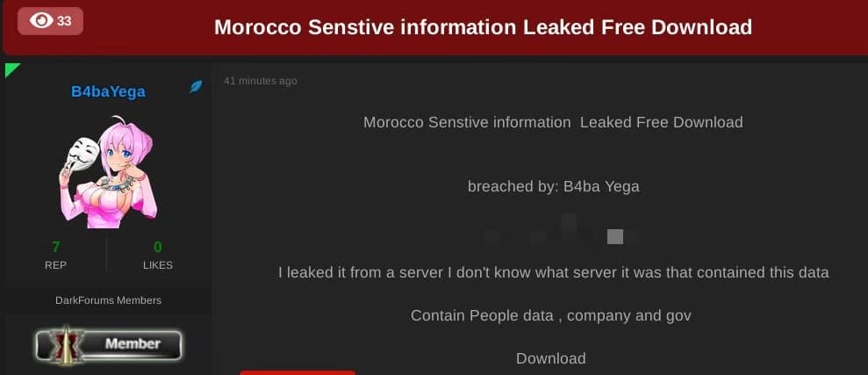Click the 41 minutes ago timestamp
868x375 pixels.
[x=260, y=81]
